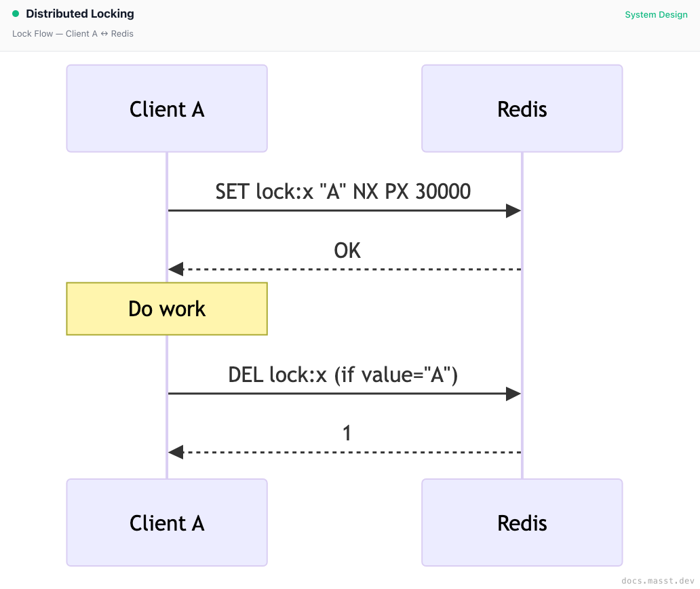700x589 pixels.
Task: Click the '1' reply label
Action: [347, 433]
